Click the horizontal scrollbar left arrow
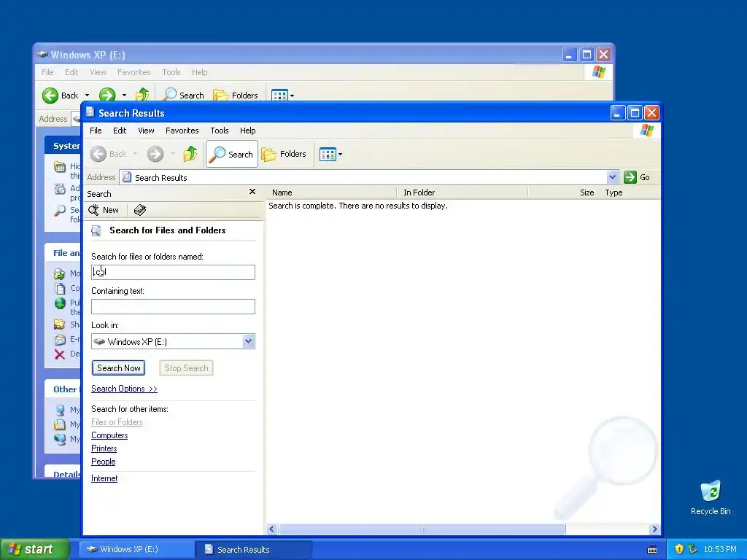 [272, 529]
